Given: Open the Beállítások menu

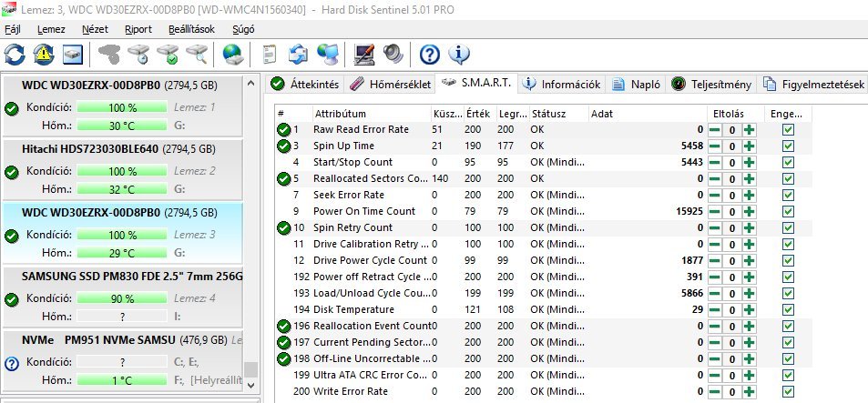Looking at the screenshot, I should coord(191,29).
